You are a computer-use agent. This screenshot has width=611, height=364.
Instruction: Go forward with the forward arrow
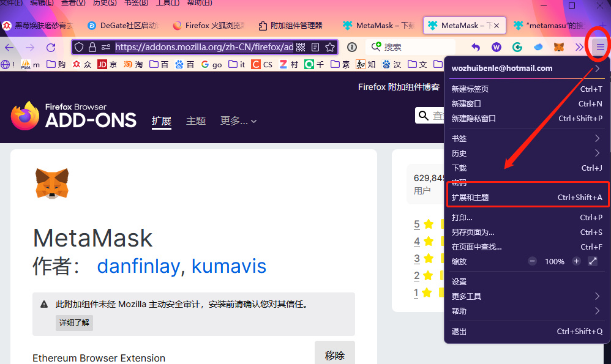(x=30, y=48)
